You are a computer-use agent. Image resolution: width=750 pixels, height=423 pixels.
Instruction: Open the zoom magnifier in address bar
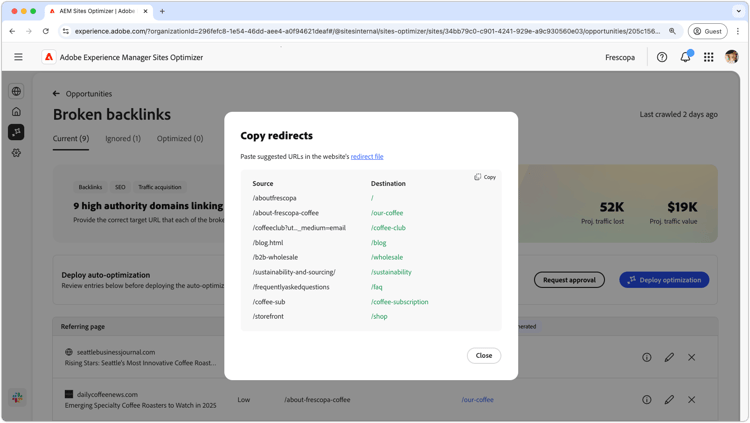coord(673,31)
